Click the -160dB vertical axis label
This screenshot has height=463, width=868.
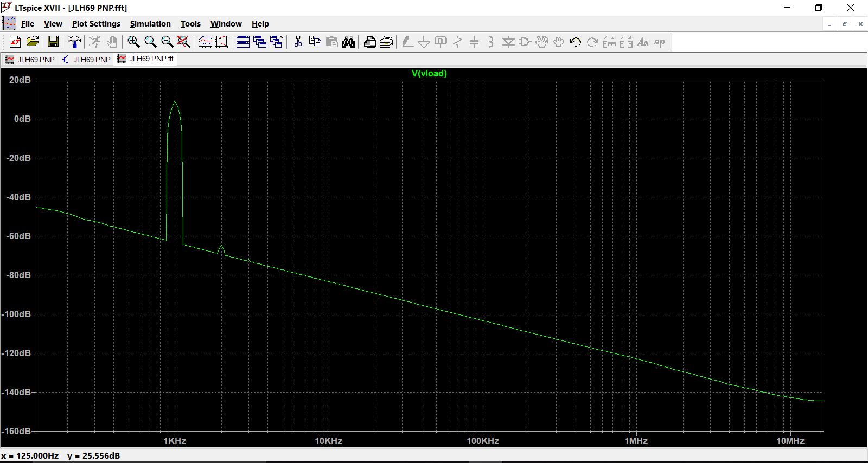pos(16,431)
